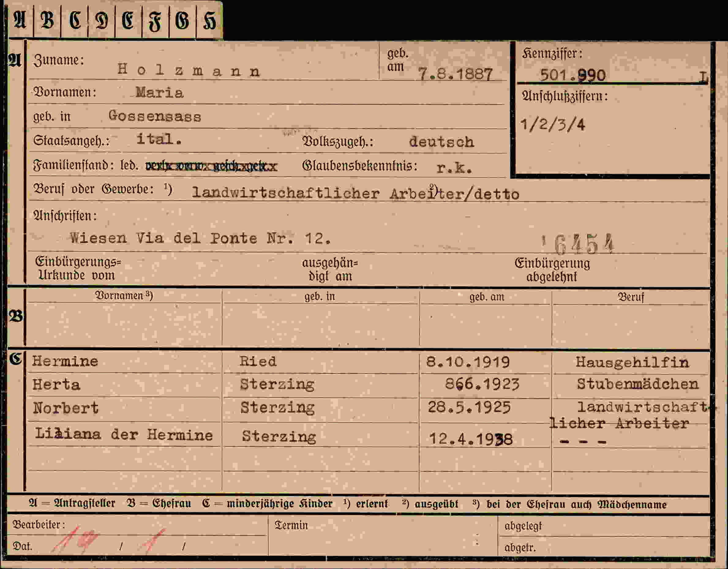The width and height of the screenshot is (728, 569).
Task: Click the geb. am column header
Action: 487,296
